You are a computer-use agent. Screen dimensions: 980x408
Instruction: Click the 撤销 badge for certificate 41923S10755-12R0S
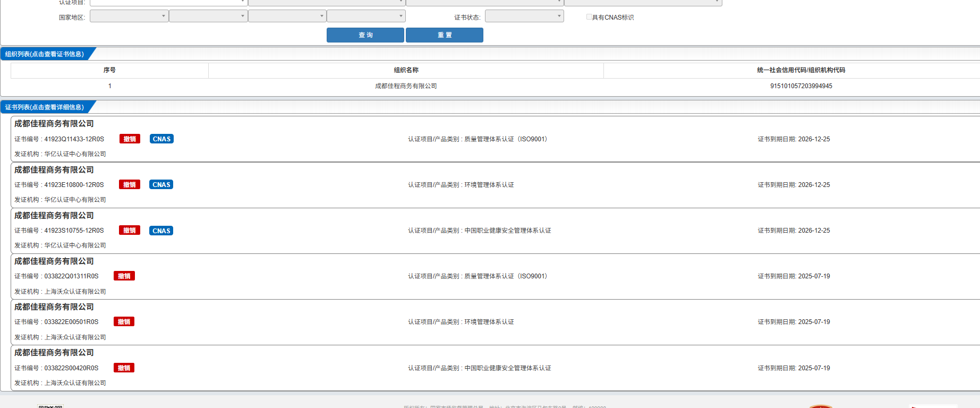tap(130, 231)
